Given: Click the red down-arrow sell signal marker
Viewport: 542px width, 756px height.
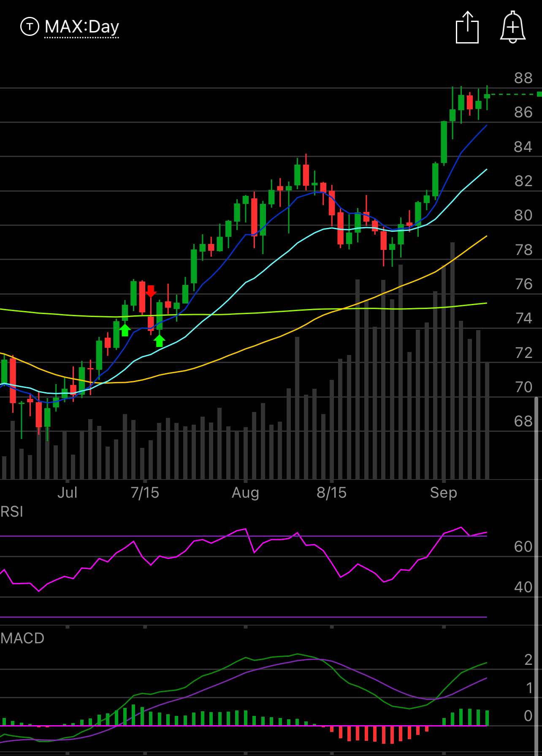Looking at the screenshot, I should (151, 291).
